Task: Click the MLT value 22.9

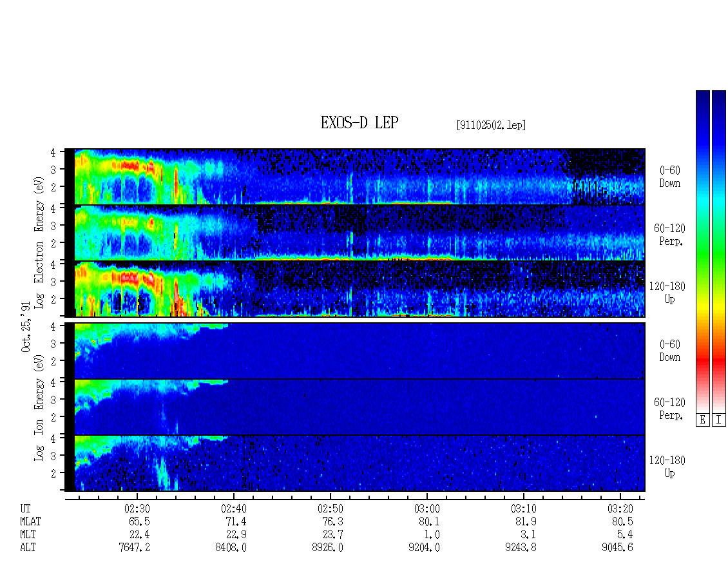Action: pyautogui.click(x=236, y=535)
